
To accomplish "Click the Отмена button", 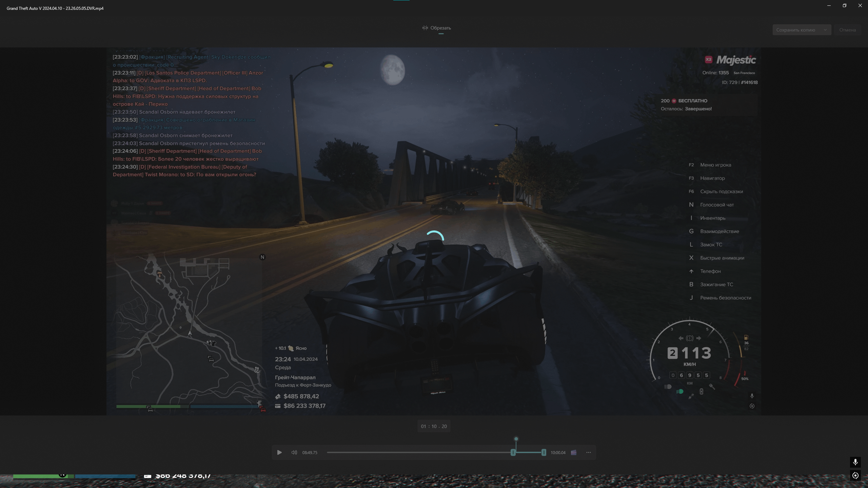I will pyautogui.click(x=847, y=30).
